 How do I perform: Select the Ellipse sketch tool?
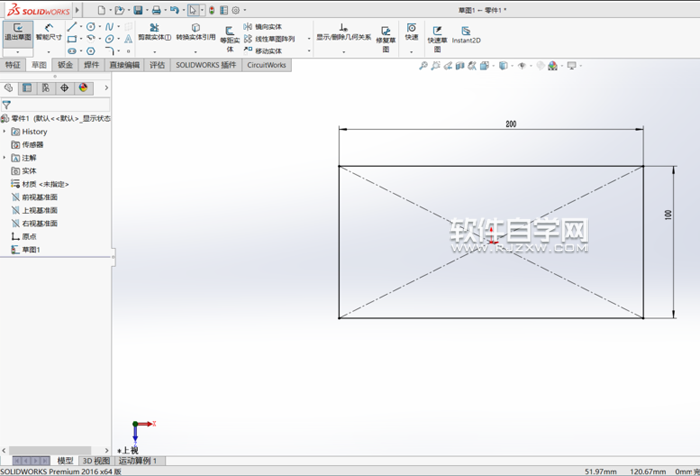click(109, 39)
